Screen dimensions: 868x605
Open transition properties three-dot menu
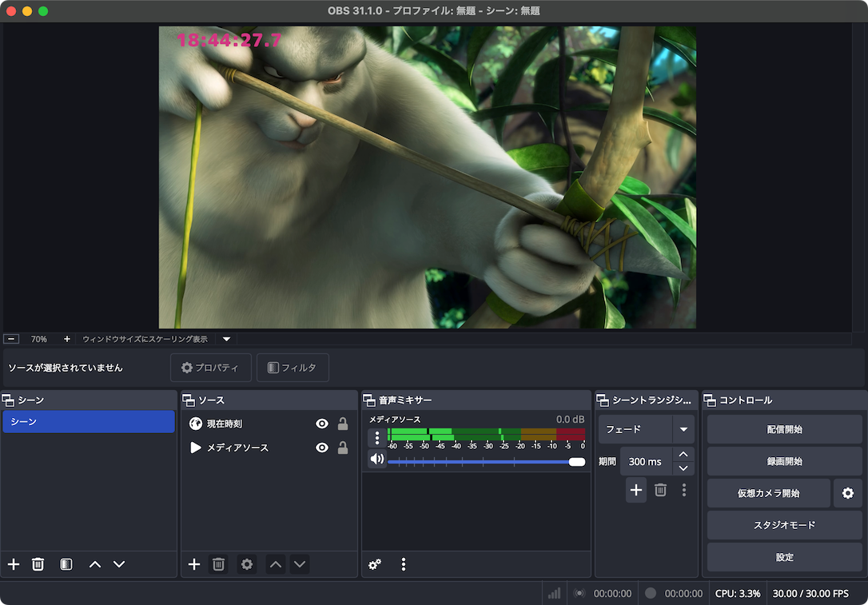(x=684, y=490)
